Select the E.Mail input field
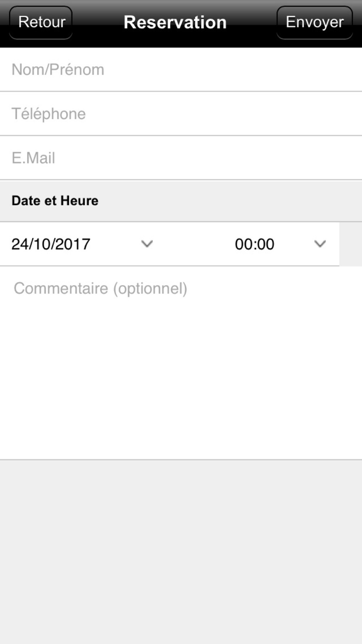 tap(181, 158)
